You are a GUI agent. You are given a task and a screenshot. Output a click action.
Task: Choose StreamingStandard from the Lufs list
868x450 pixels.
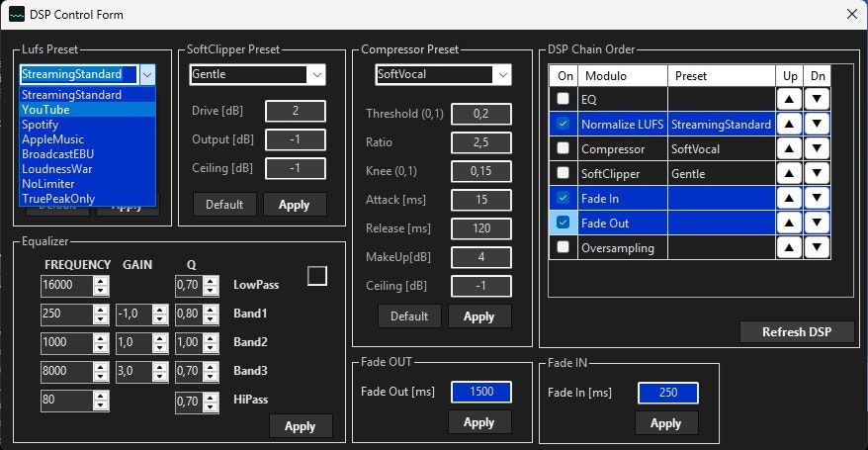pyautogui.click(x=87, y=95)
